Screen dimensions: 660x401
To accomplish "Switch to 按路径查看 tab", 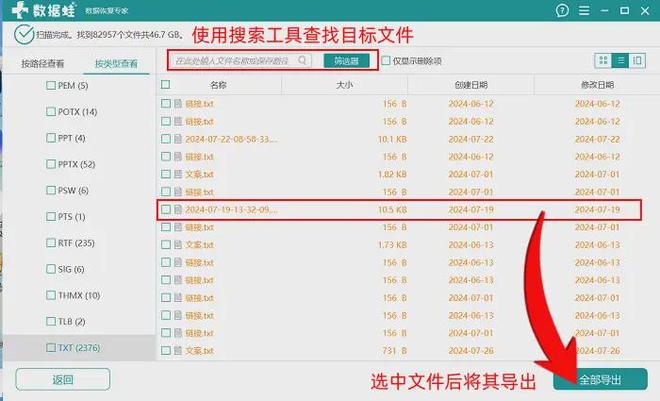I will 43,64.
